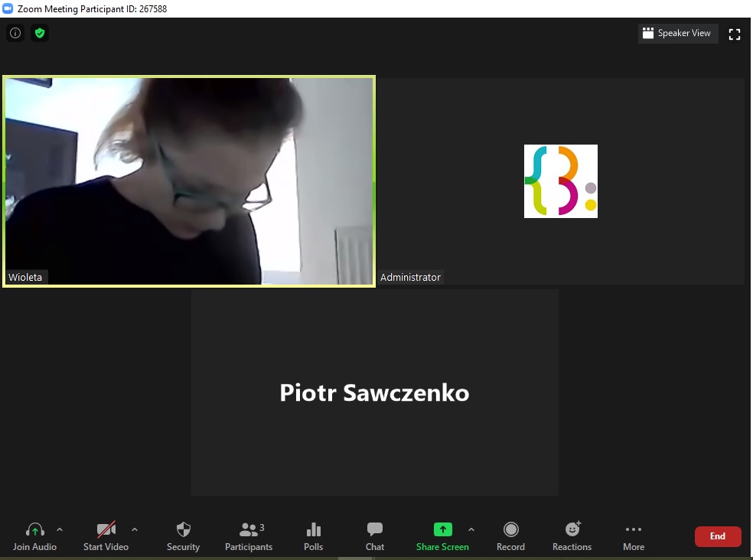Viewport: 753px width, 560px height.
Task: Switch layout using Speaker View
Action: click(678, 33)
